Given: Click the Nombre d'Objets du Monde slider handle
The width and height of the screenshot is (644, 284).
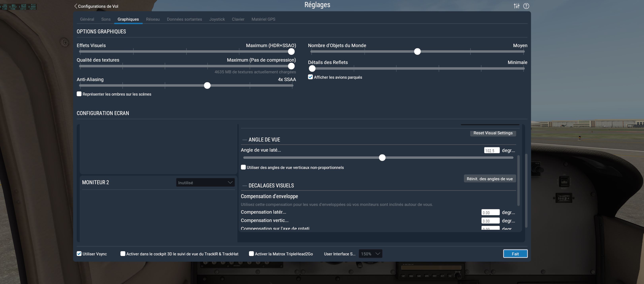Looking at the screenshot, I should pos(417,51).
